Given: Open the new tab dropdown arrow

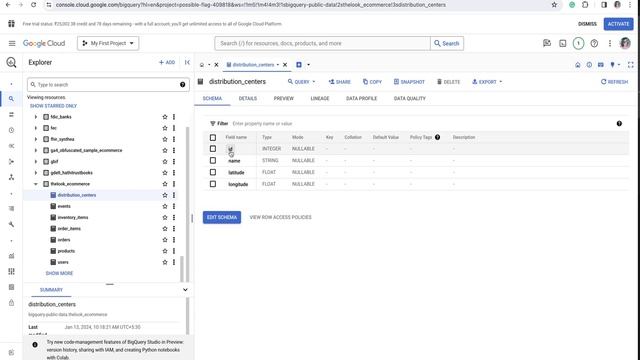Looking at the screenshot, I should (x=308, y=65).
